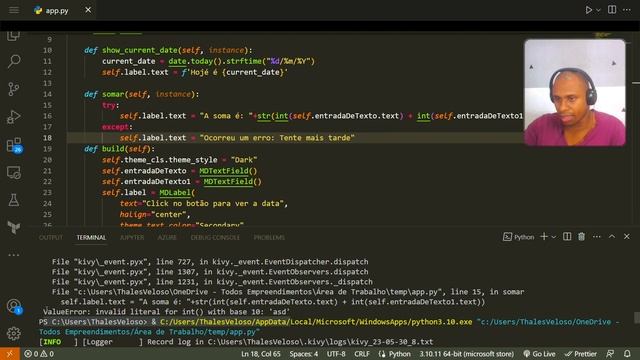Split the terminal pane
The height and width of the screenshot is (360, 640).
567,237
